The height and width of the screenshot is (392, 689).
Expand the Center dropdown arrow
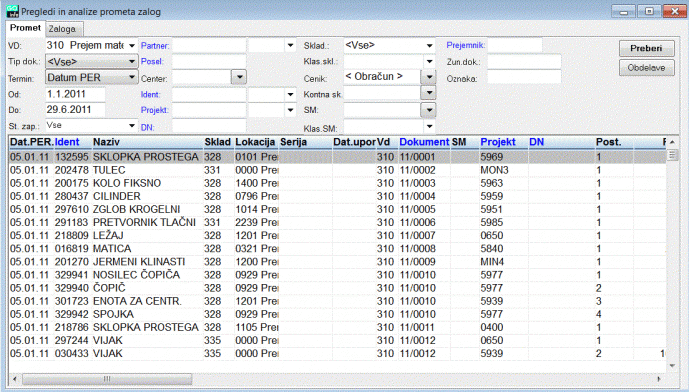coord(239,77)
